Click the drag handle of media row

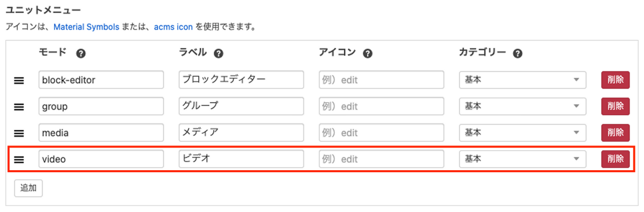(19, 133)
